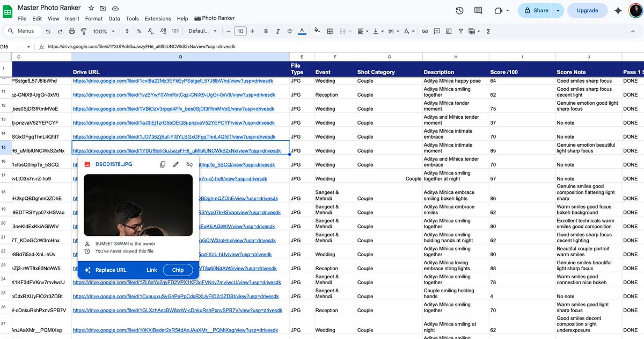Viewport: 644px width, 339px height.
Task: Insert a chart
Action: pyautogui.click(x=449, y=31)
